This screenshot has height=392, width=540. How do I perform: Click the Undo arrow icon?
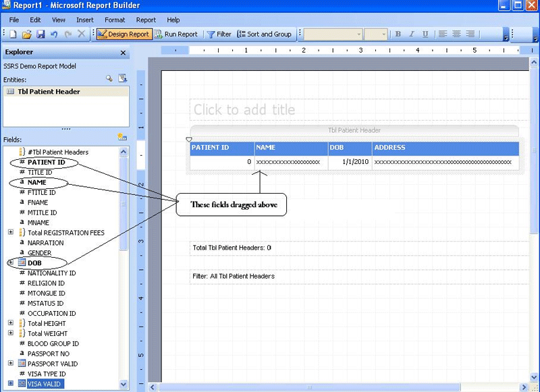(54, 34)
